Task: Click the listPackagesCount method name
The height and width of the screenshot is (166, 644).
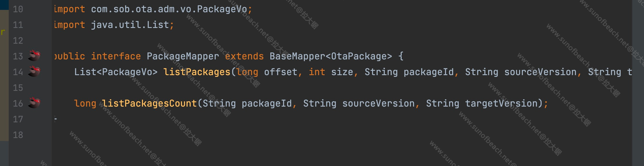Action: [x=150, y=103]
